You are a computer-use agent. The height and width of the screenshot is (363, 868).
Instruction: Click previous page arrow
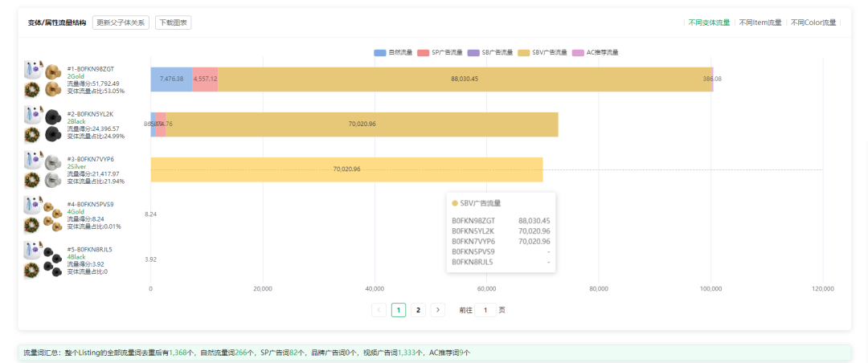pyautogui.click(x=379, y=310)
